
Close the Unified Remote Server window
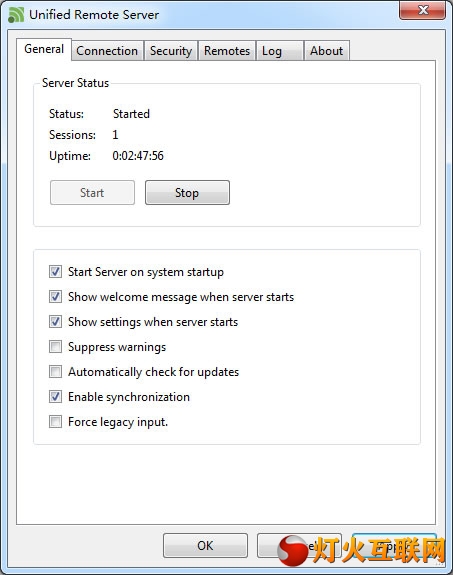(422, 10)
